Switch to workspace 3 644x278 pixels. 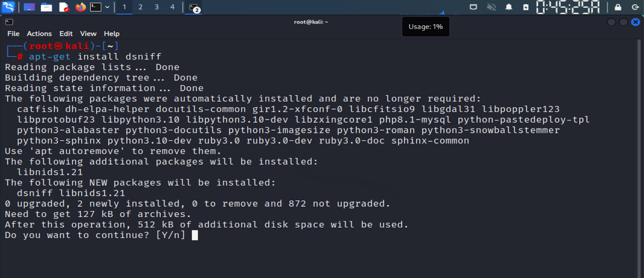[157, 7]
